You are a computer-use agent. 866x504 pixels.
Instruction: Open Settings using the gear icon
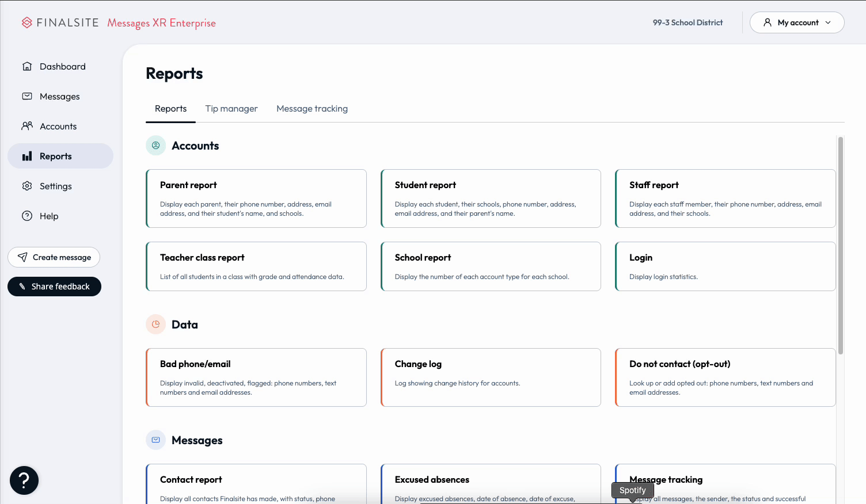point(26,186)
